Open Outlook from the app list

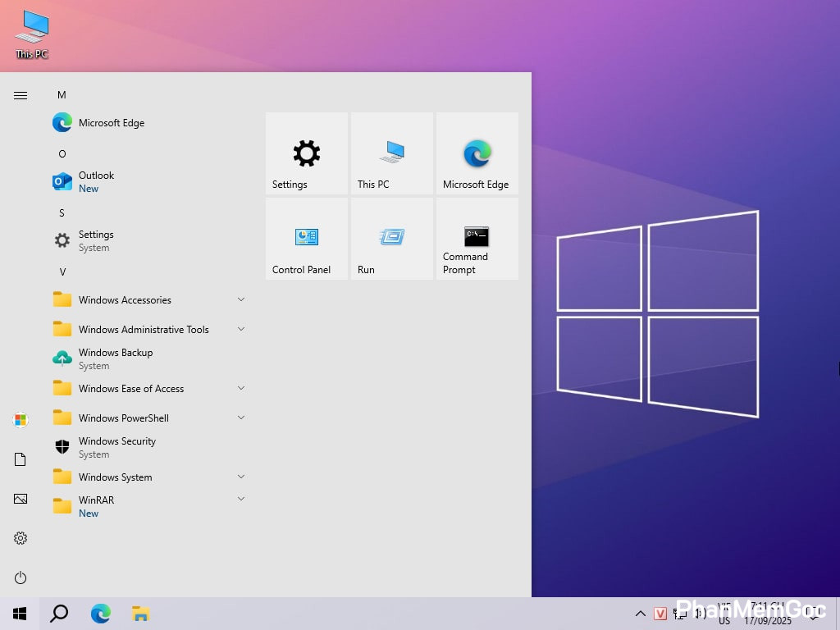96,181
